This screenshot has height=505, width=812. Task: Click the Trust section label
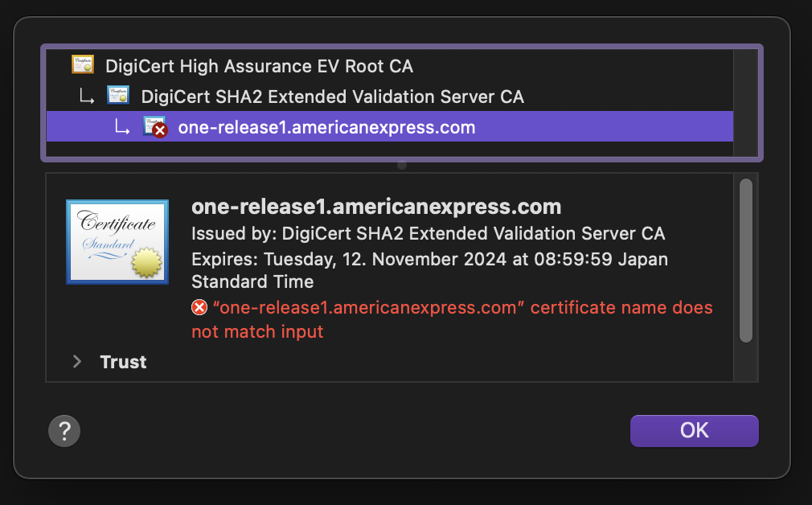[x=123, y=362]
